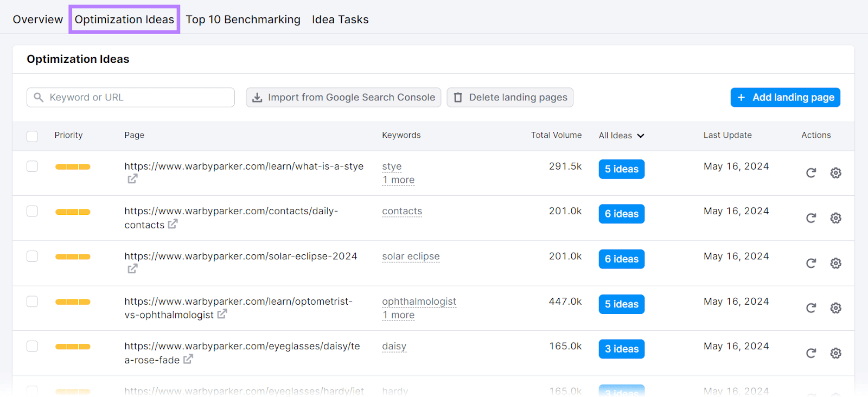Image resolution: width=868 pixels, height=397 pixels.
Task: Click the Priority column header
Action: (68, 135)
